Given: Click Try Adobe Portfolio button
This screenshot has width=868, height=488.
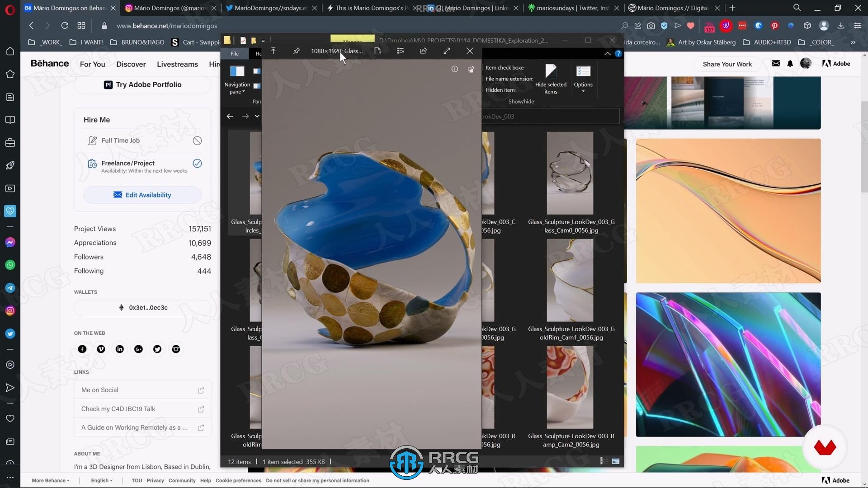Looking at the screenshot, I should [142, 85].
